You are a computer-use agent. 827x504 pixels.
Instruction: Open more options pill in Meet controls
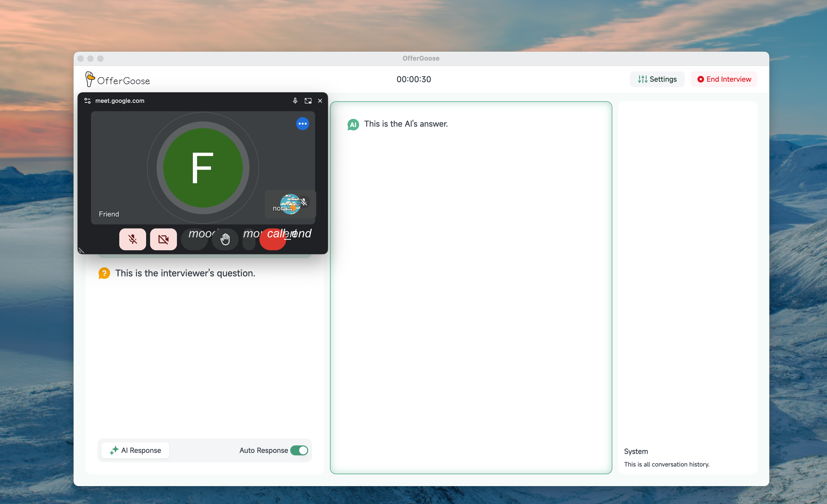pos(249,240)
